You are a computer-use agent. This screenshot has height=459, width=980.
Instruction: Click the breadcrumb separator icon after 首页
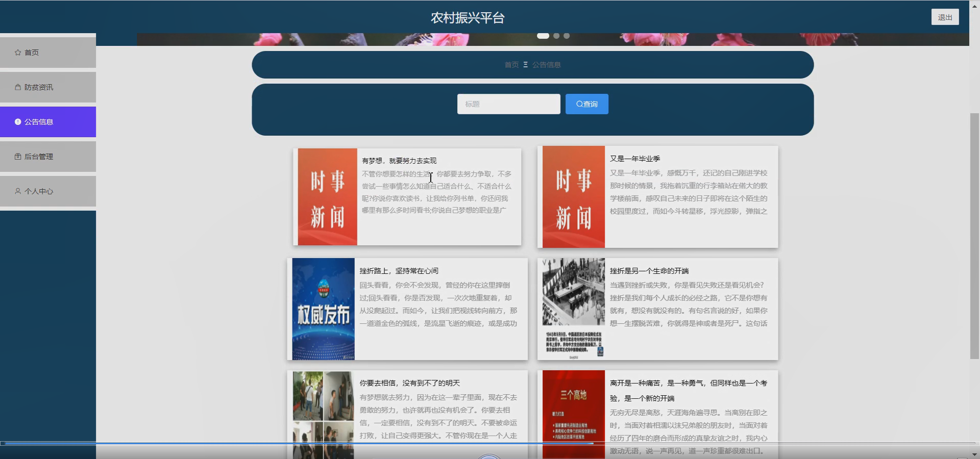(x=525, y=65)
